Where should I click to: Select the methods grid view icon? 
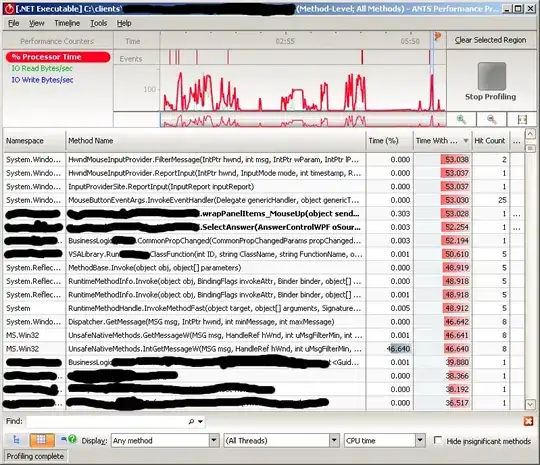tap(41, 440)
